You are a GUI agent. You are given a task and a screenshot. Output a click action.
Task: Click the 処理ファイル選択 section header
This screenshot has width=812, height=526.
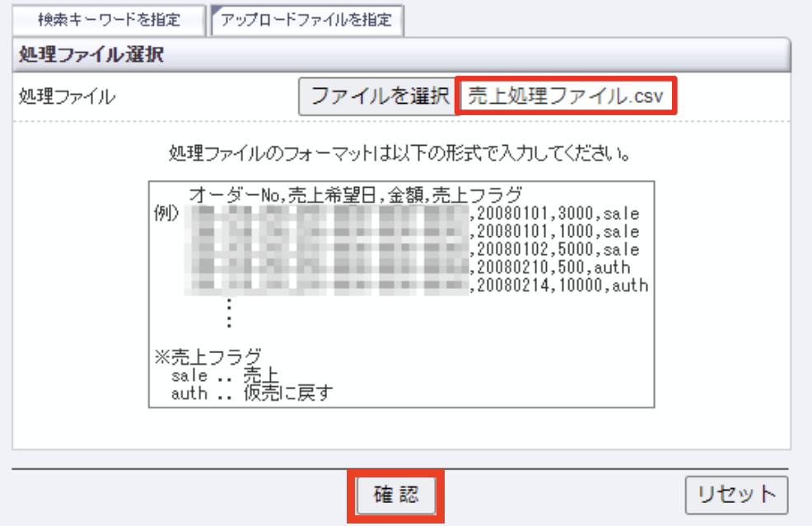401,54
